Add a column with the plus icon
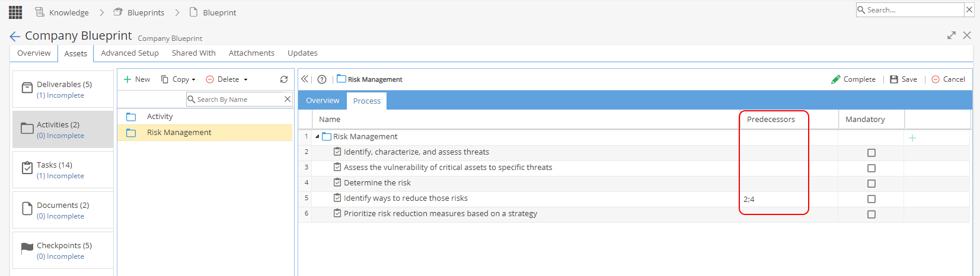 coord(912,138)
